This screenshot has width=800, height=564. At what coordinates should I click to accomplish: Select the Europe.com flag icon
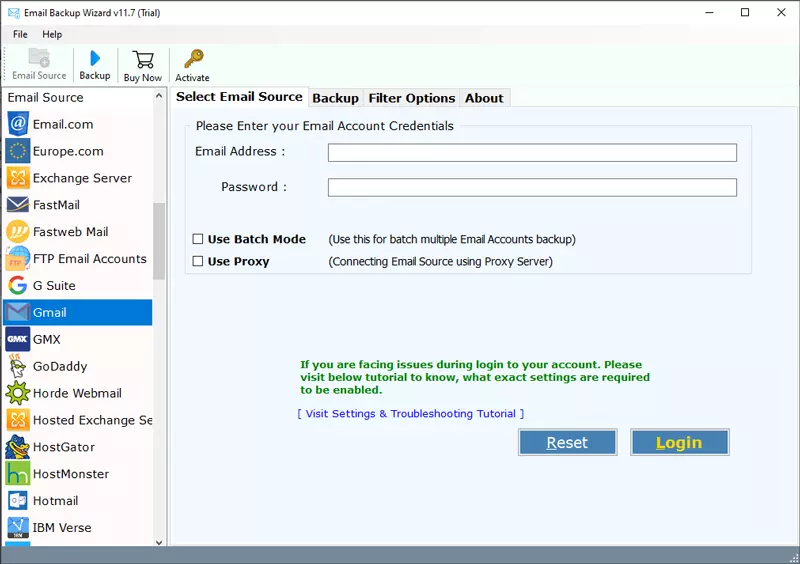coord(18,151)
